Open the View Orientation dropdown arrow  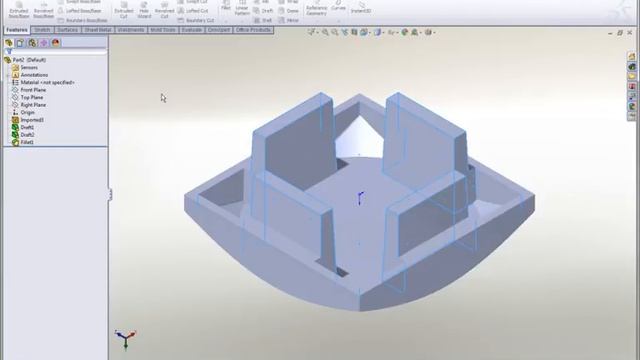point(369,33)
